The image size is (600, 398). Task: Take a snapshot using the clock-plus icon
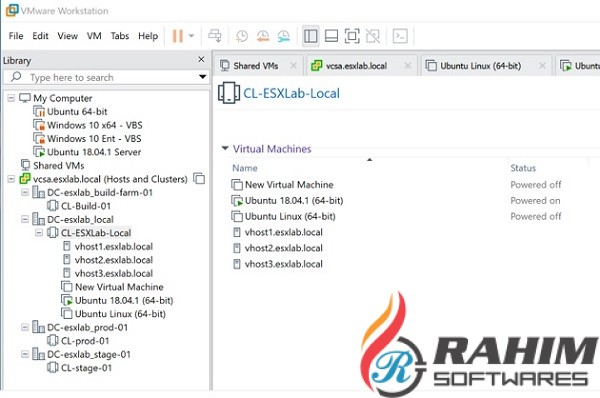click(242, 36)
